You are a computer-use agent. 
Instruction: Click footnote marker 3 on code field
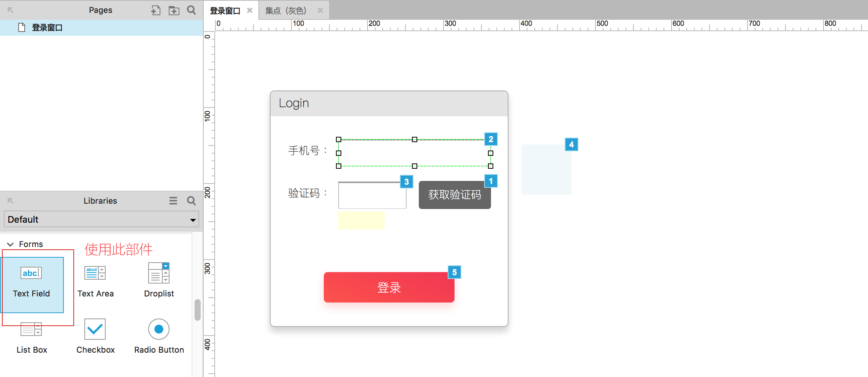[406, 182]
